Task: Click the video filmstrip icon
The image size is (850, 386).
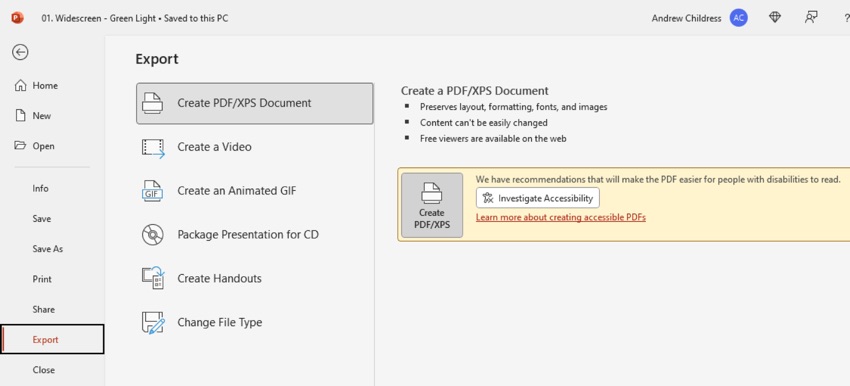Action: [153, 147]
